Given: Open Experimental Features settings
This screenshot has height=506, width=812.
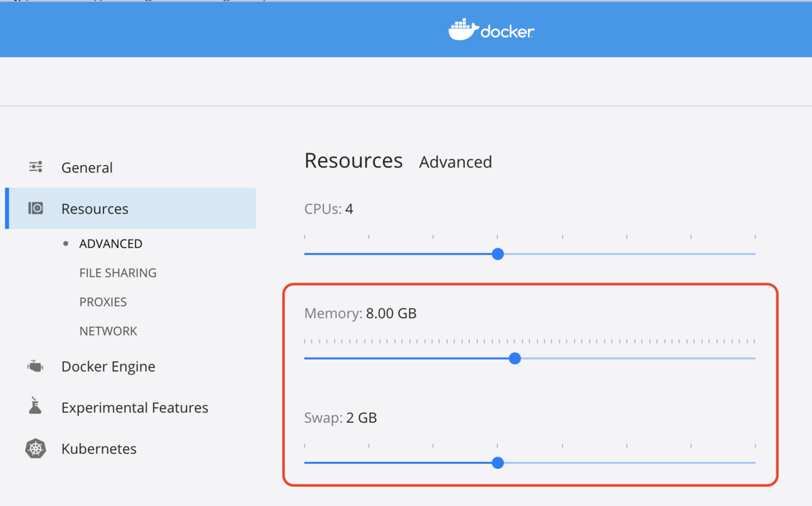Looking at the screenshot, I should 135,408.
